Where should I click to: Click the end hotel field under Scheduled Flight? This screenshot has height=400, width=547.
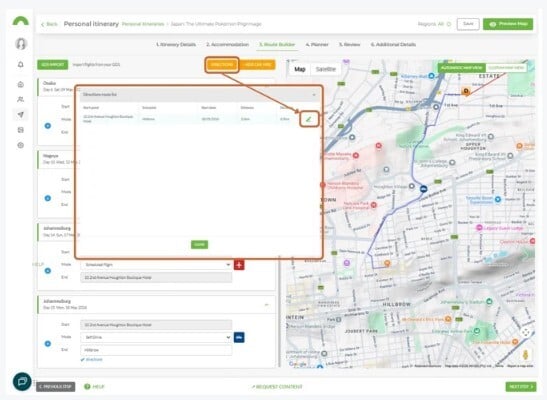click(x=156, y=278)
